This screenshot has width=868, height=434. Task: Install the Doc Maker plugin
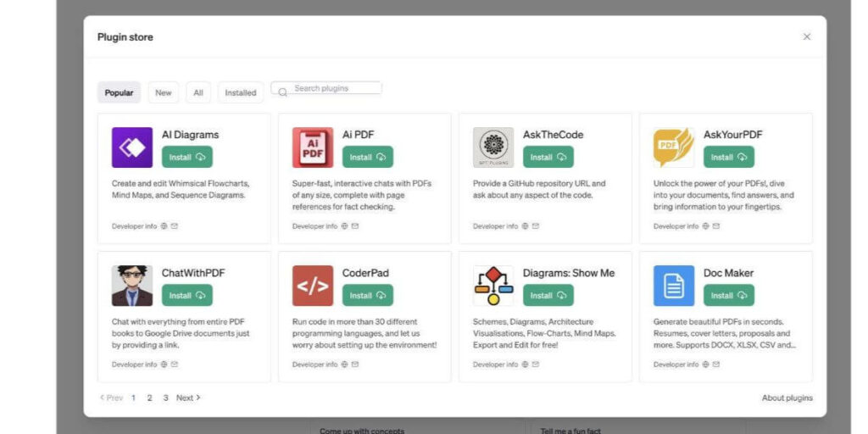(728, 295)
